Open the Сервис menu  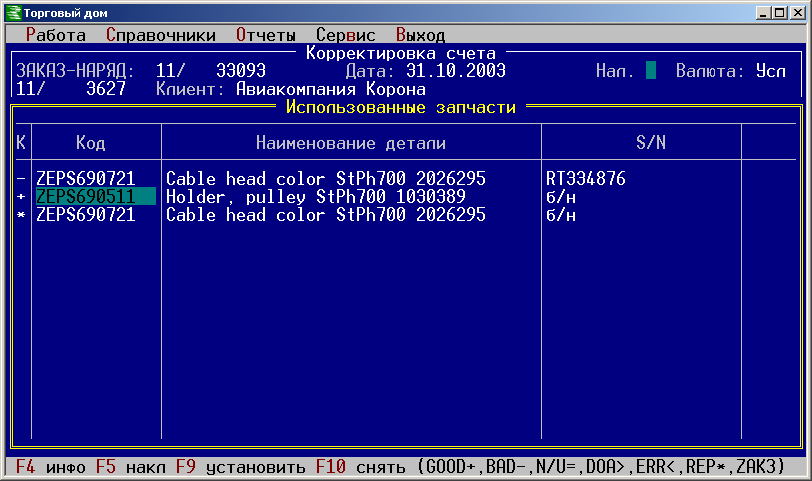pyautogui.click(x=345, y=35)
